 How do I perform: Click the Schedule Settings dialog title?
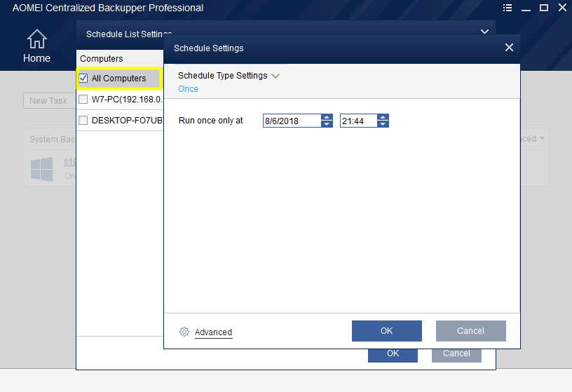(x=209, y=48)
